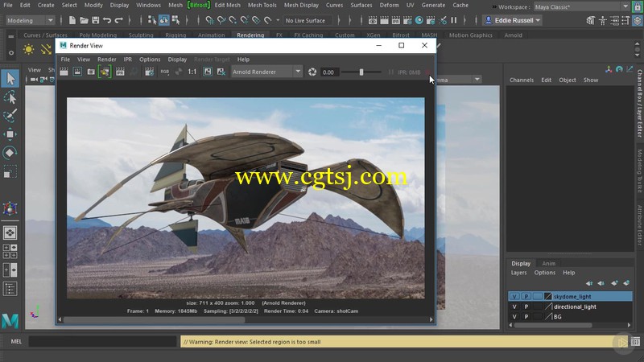The width and height of the screenshot is (644, 362).
Task: Open Render Settings icon in Render View
Action: [149, 72]
